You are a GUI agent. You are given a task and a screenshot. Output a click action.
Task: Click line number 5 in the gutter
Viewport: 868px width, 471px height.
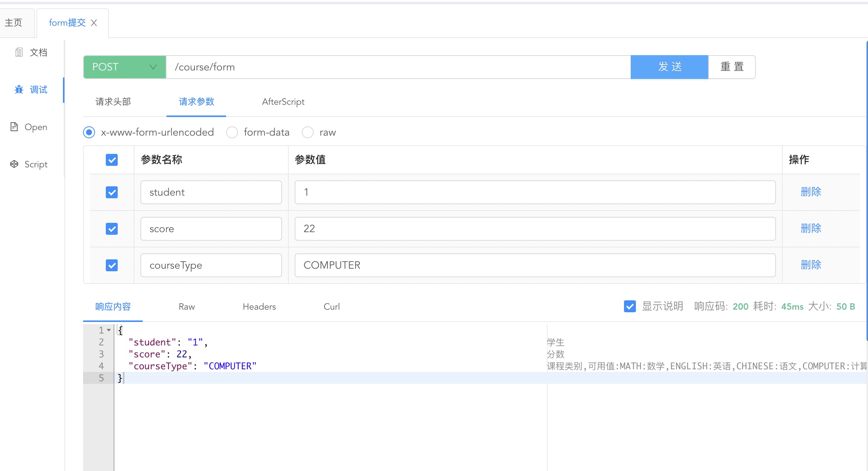point(101,378)
